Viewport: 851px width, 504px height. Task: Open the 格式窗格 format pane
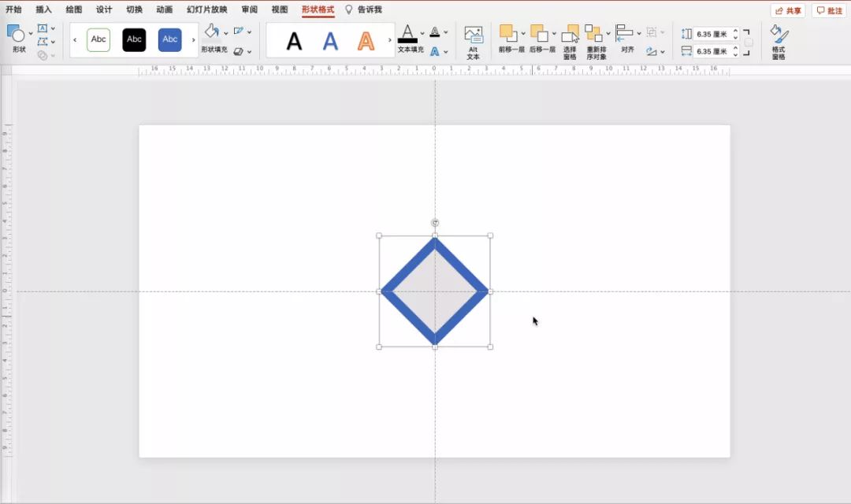[x=779, y=42]
